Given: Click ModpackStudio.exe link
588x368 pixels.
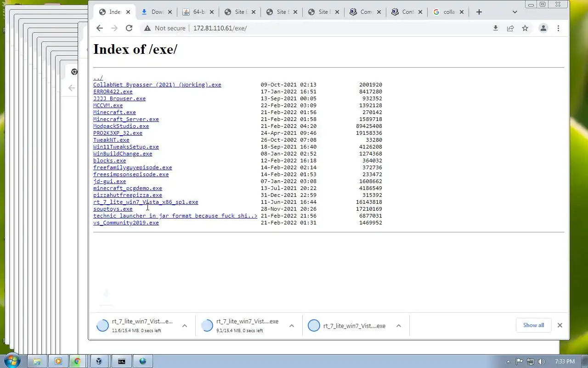Looking at the screenshot, I should coord(121,126).
